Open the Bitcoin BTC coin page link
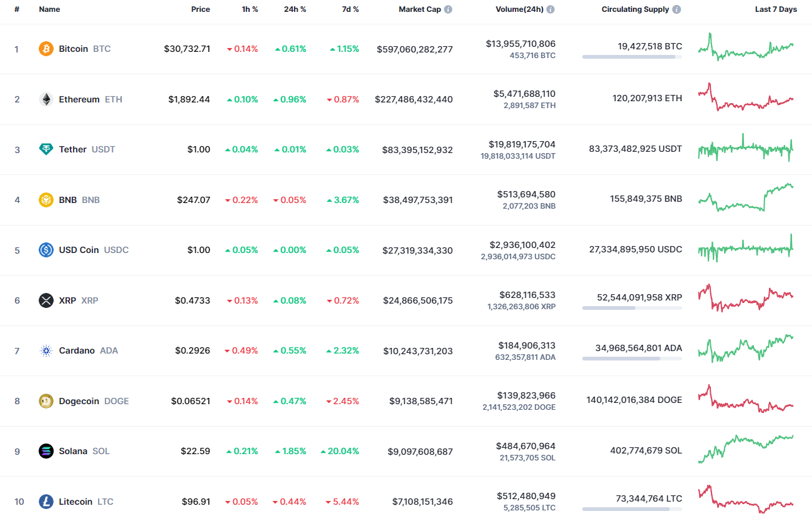 point(73,48)
